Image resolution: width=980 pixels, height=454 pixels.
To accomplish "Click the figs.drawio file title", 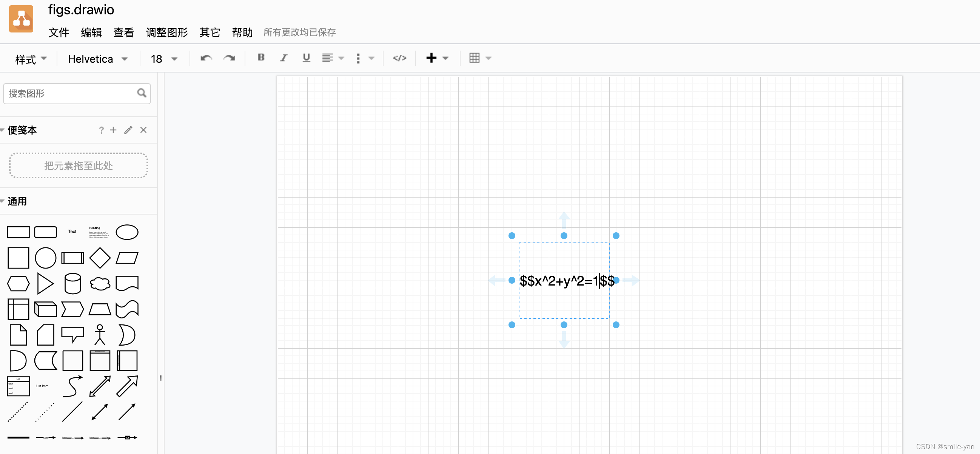I will (81, 10).
